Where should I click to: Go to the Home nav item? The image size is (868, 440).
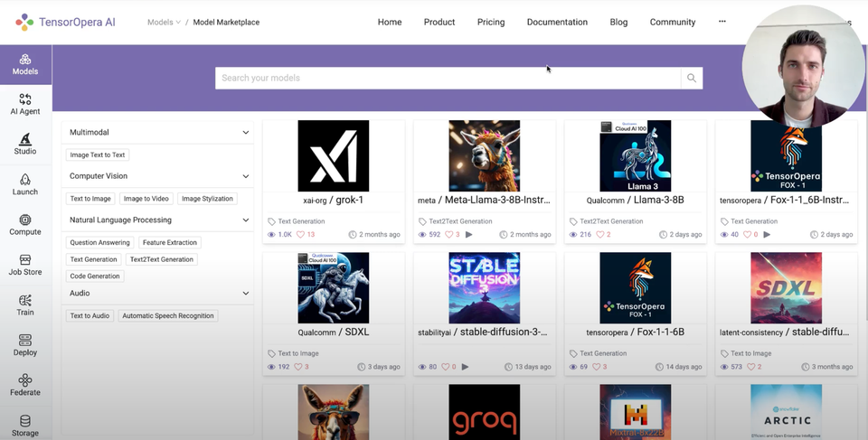390,23
